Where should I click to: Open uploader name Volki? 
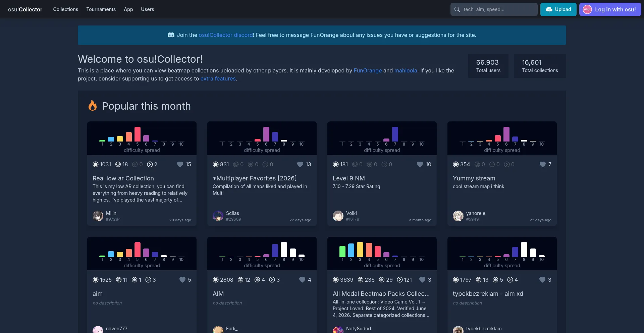tap(352, 213)
